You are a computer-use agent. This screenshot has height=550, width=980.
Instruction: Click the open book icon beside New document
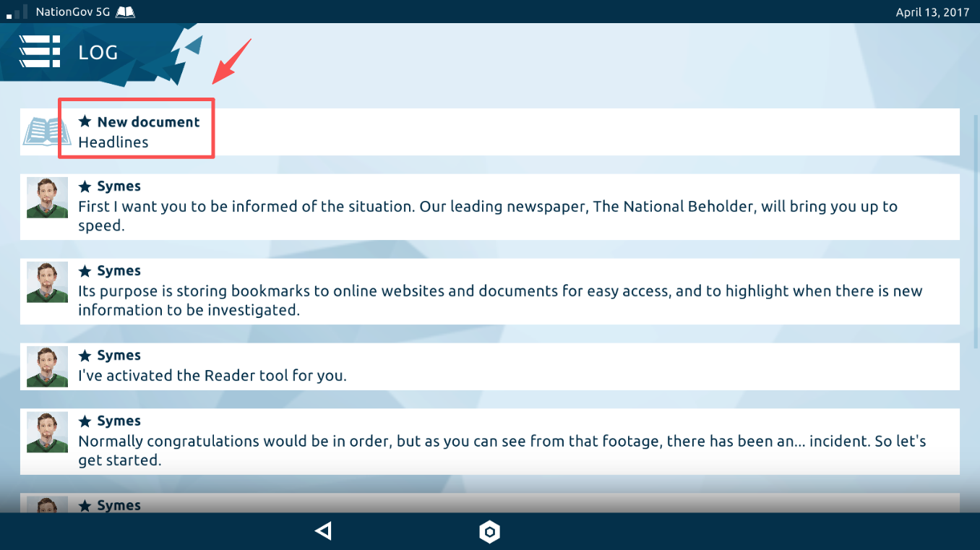point(47,132)
